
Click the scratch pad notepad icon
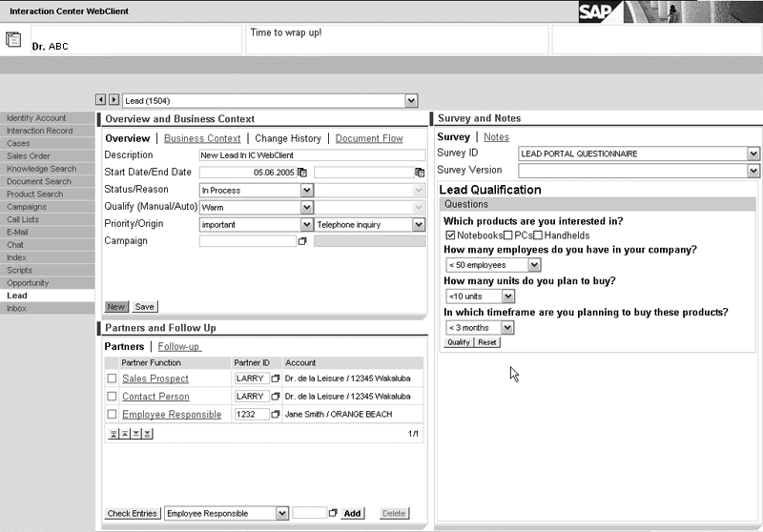13,39
